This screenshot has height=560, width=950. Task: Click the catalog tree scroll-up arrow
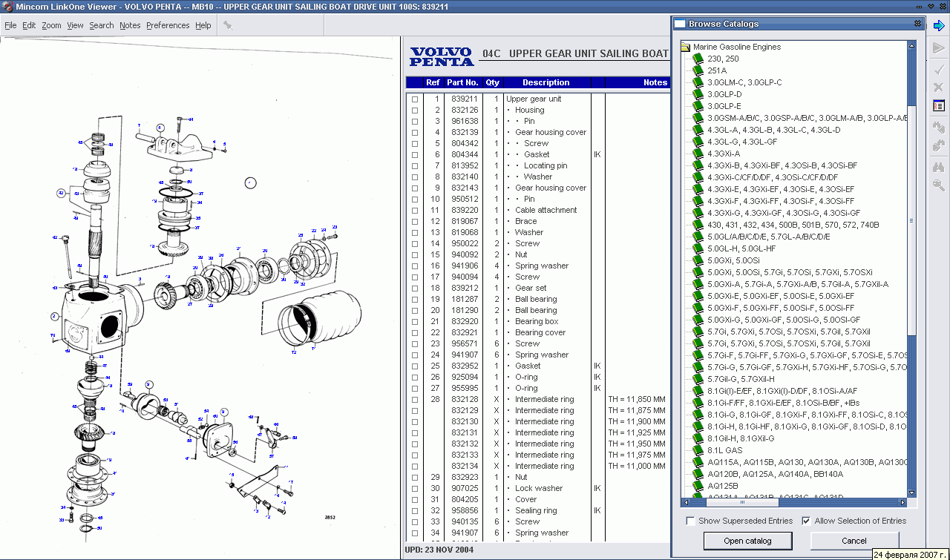tap(912, 46)
